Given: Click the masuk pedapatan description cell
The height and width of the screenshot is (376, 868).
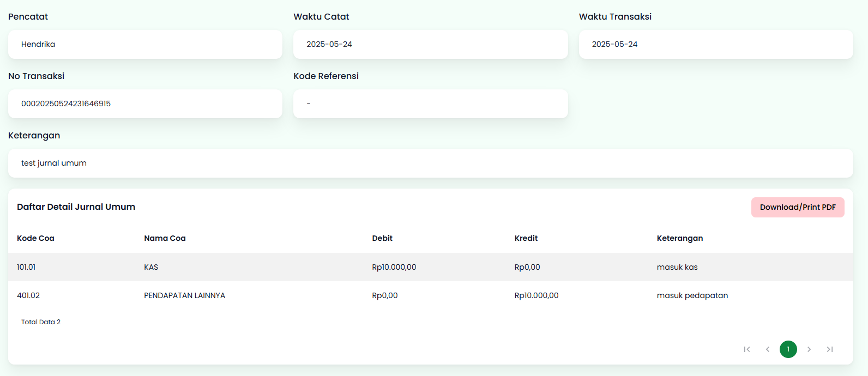Looking at the screenshot, I should click(692, 295).
